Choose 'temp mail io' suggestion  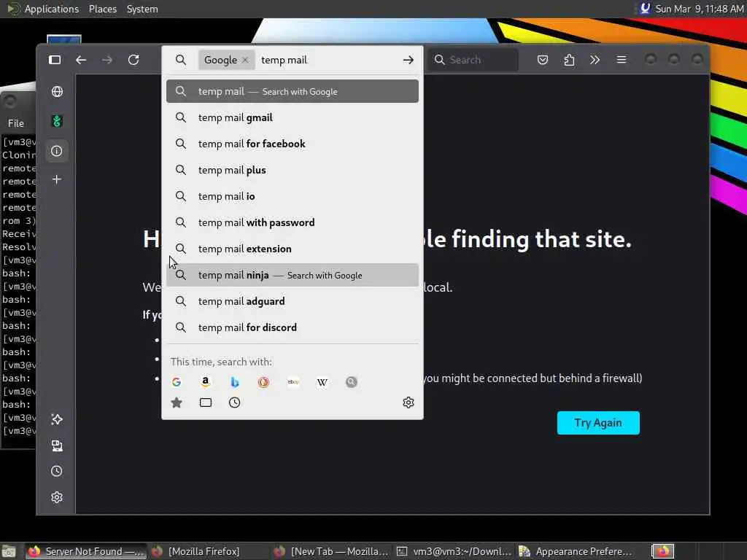[x=293, y=196]
